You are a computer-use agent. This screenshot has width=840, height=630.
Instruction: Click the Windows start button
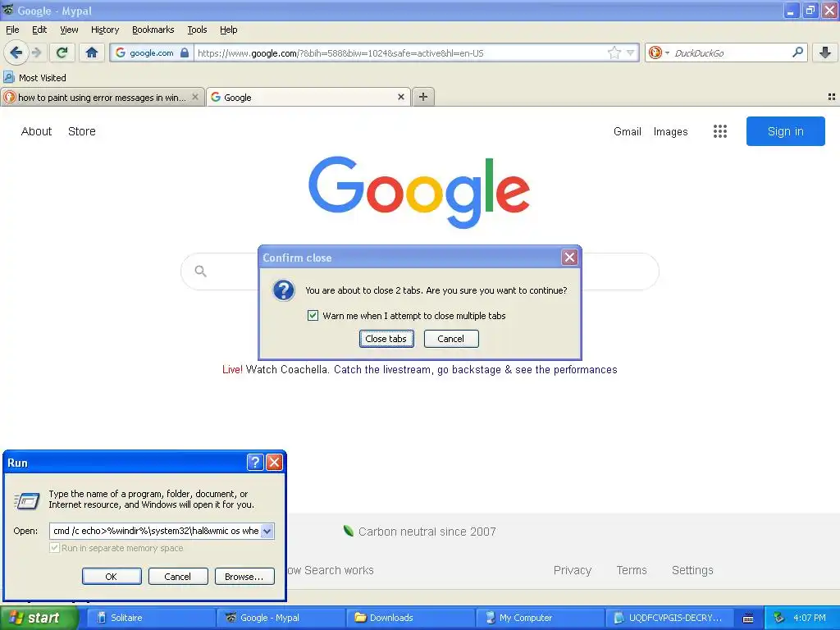tap(39, 618)
